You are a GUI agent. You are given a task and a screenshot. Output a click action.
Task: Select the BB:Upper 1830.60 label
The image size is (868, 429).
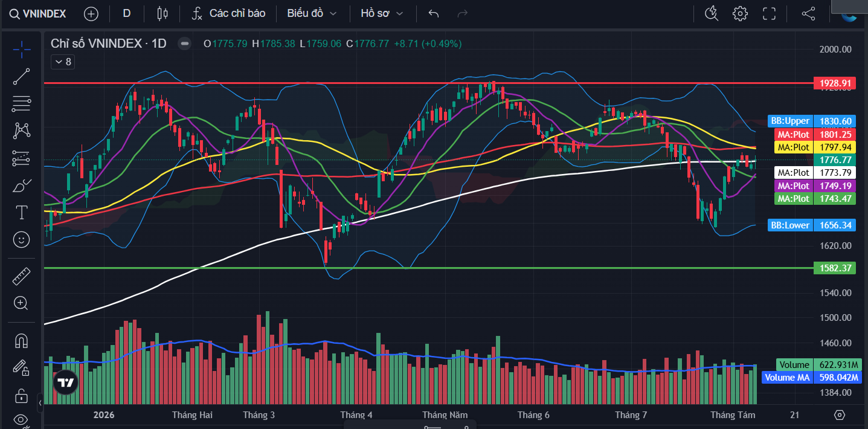coord(812,121)
